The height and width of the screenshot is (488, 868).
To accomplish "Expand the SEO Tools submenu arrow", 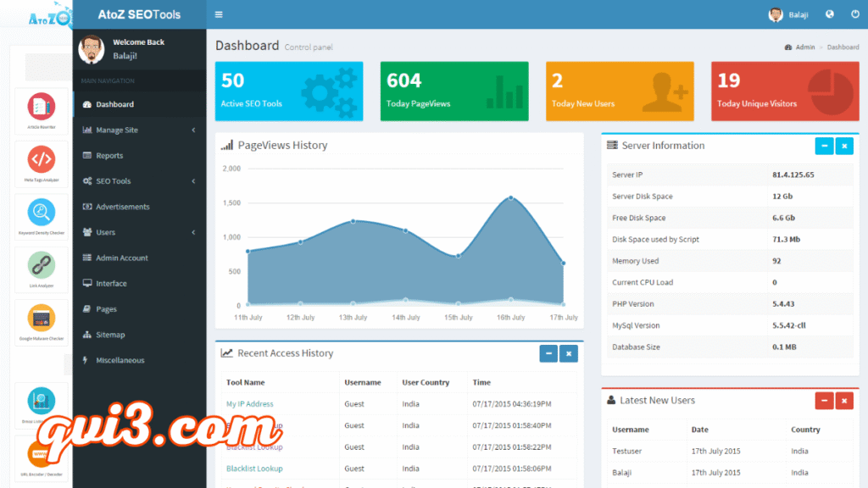I will [193, 181].
